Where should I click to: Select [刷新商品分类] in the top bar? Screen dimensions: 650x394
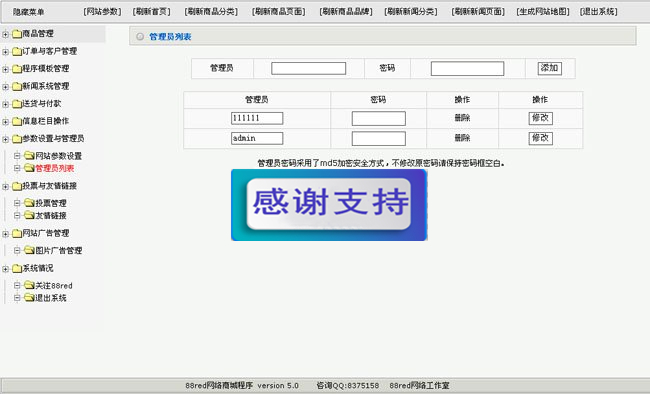[211, 12]
